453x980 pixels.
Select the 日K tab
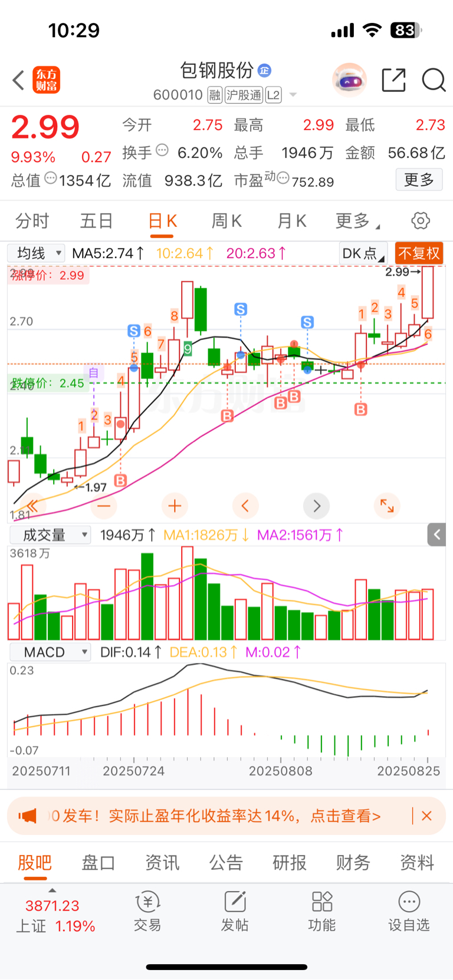(x=163, y=221)
